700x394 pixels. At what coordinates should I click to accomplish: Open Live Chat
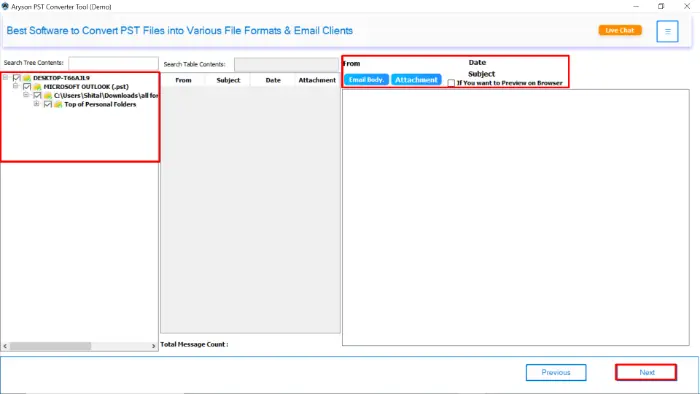[x=620, y=30]
